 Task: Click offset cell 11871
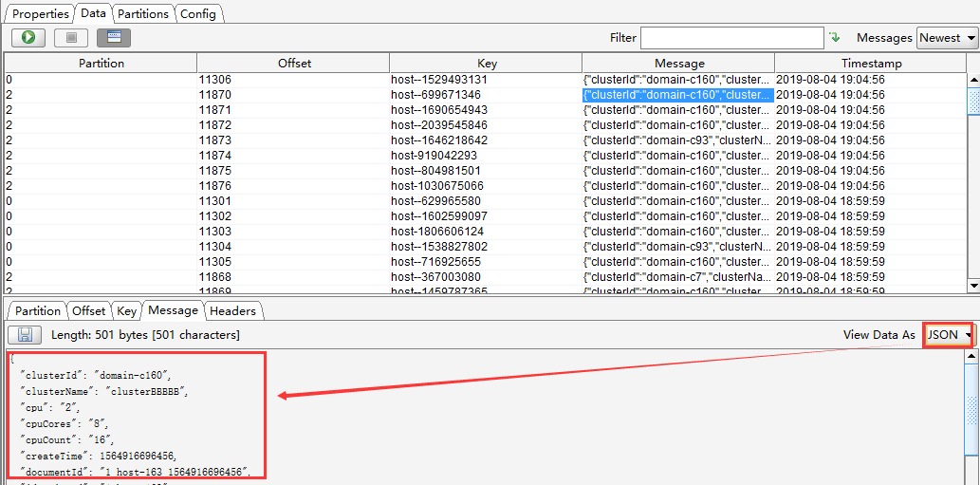click(293, 110)
